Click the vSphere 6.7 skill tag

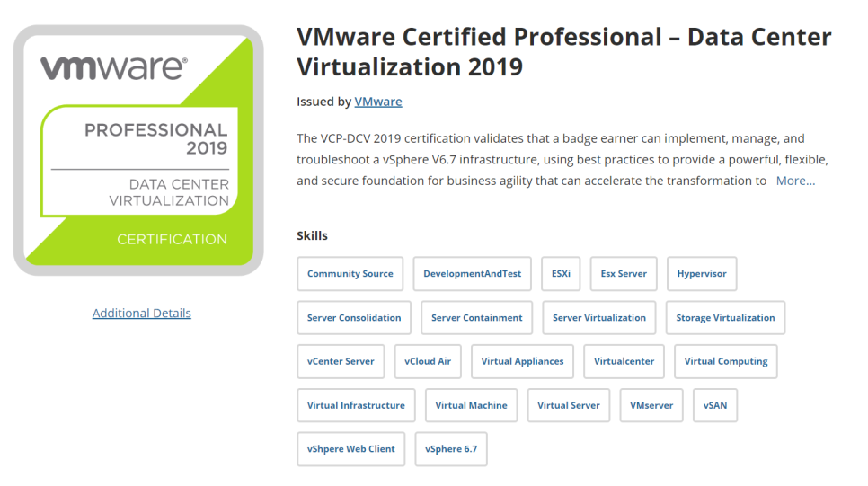pos(451,449)
